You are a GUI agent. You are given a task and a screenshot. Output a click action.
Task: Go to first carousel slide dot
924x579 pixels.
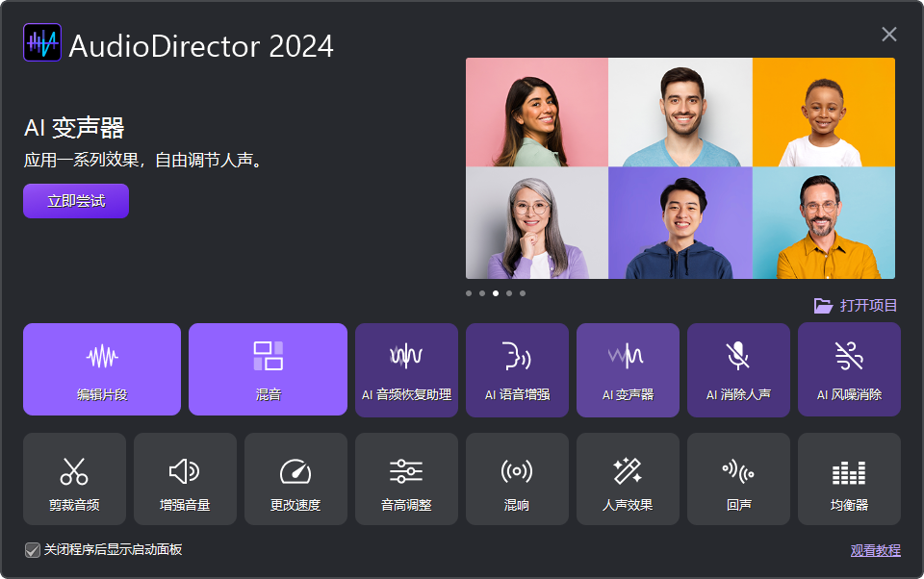click(469, 293)
